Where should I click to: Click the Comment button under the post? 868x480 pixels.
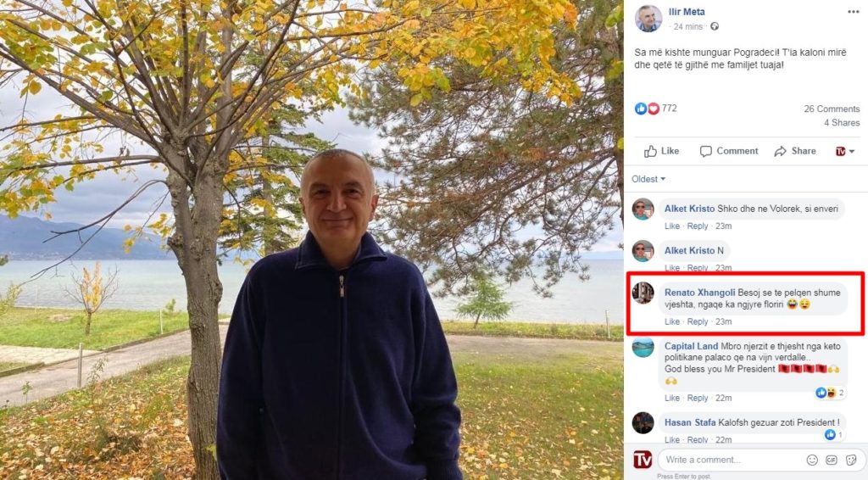pyautogui.click(x=728, y=151)
